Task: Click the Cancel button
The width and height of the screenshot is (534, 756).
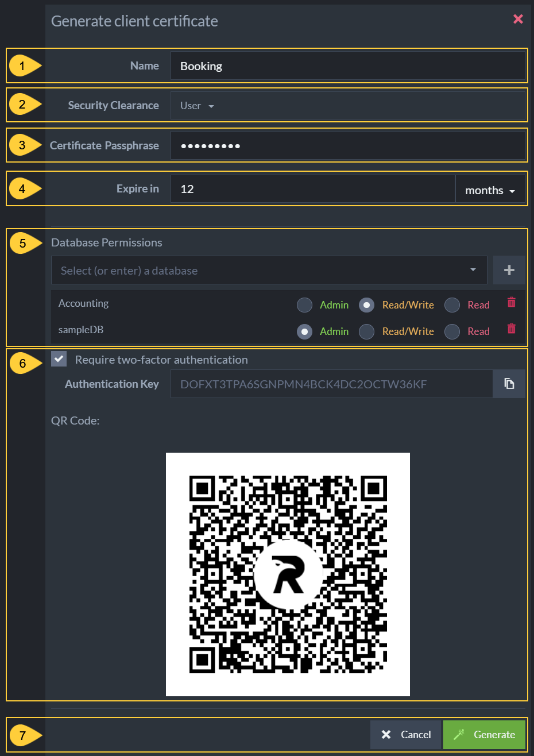Action: (405, 735)
